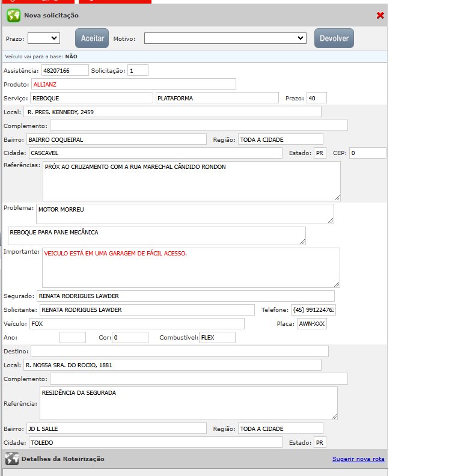The height and width of the screenshot is (476, 458).
Task: Click the empty Destino field
Action: (180, 351)
